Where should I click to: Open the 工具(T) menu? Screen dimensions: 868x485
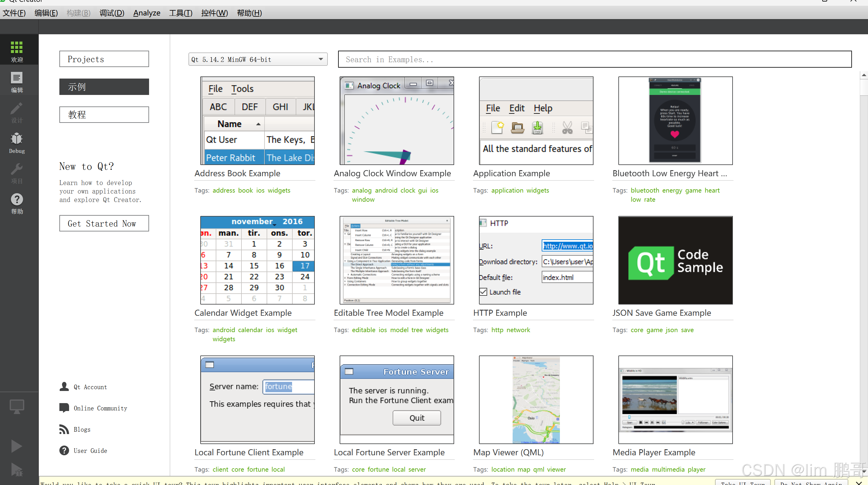(x=181, y=13)
